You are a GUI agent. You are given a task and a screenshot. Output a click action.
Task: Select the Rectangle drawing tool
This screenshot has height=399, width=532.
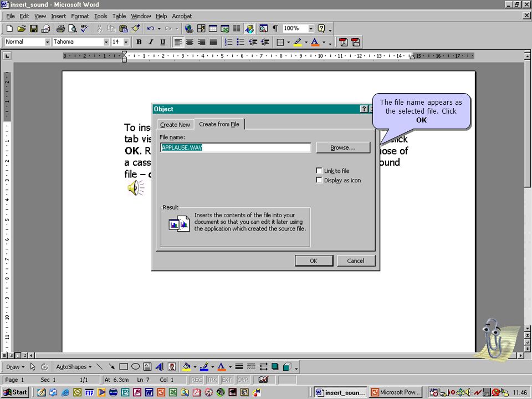click(x=124, y=367)
